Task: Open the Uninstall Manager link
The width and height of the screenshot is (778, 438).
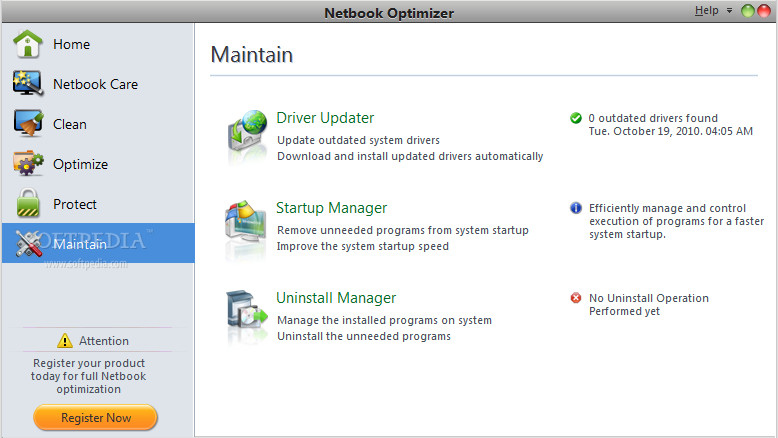Action: coord(336,298)
